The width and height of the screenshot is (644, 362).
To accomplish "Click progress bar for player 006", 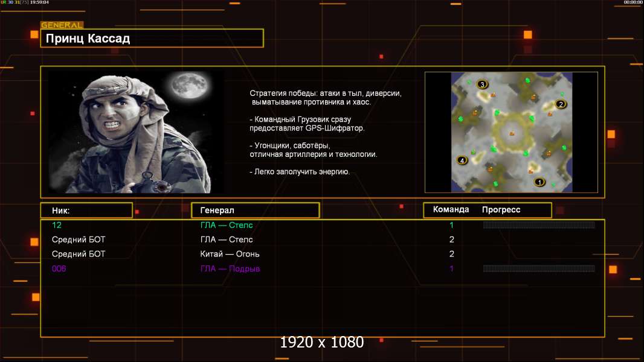I will click(x=539, y=268).
